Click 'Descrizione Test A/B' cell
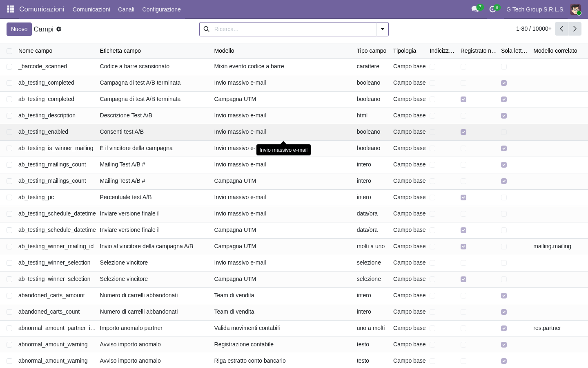The width and height of the screenshot is (588, 368). point(126,115)
